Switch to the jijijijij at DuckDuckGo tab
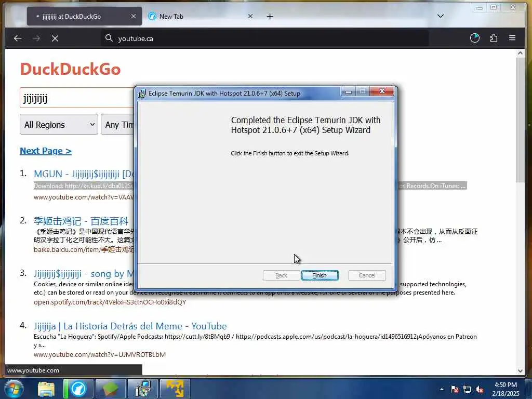Screen dimensions: 532x399 [85, 16]
